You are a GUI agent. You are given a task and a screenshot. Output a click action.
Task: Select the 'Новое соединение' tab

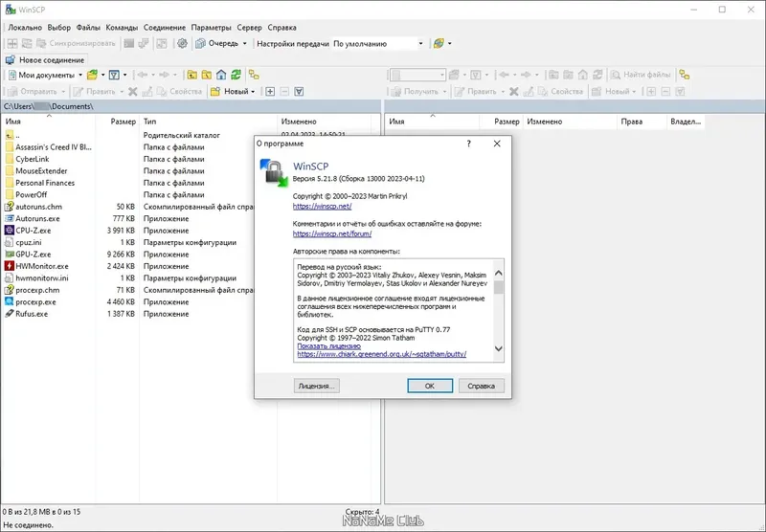pyautogui.click(x=45, y=60)
